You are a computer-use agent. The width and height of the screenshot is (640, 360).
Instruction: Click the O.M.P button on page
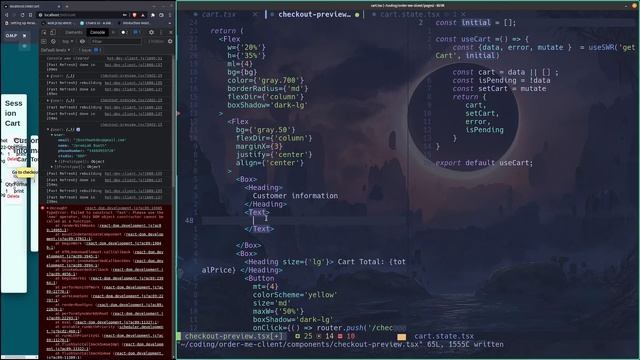point(11,36)
